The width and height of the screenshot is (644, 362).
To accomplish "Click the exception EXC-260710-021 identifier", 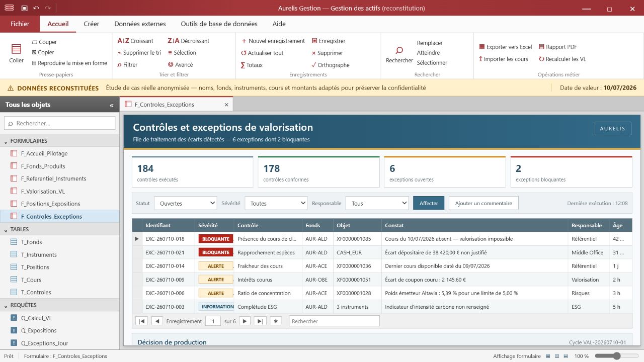I will click(165, 252).
